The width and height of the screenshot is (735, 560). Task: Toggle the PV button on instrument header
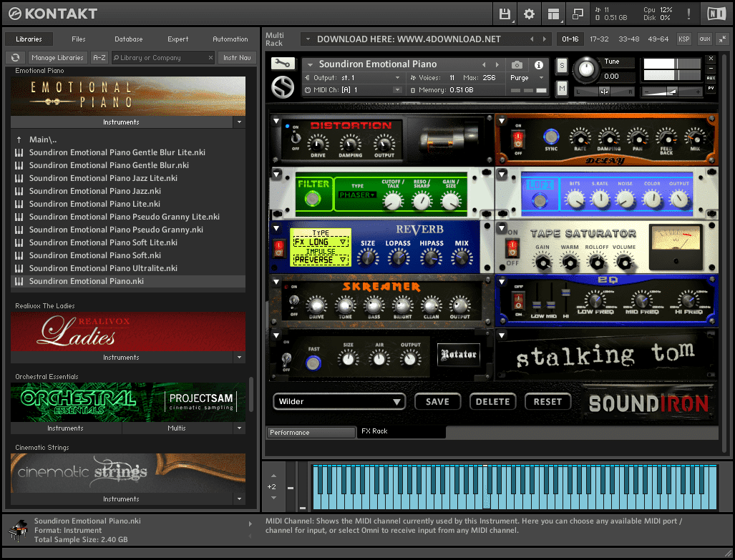point(711,88)
